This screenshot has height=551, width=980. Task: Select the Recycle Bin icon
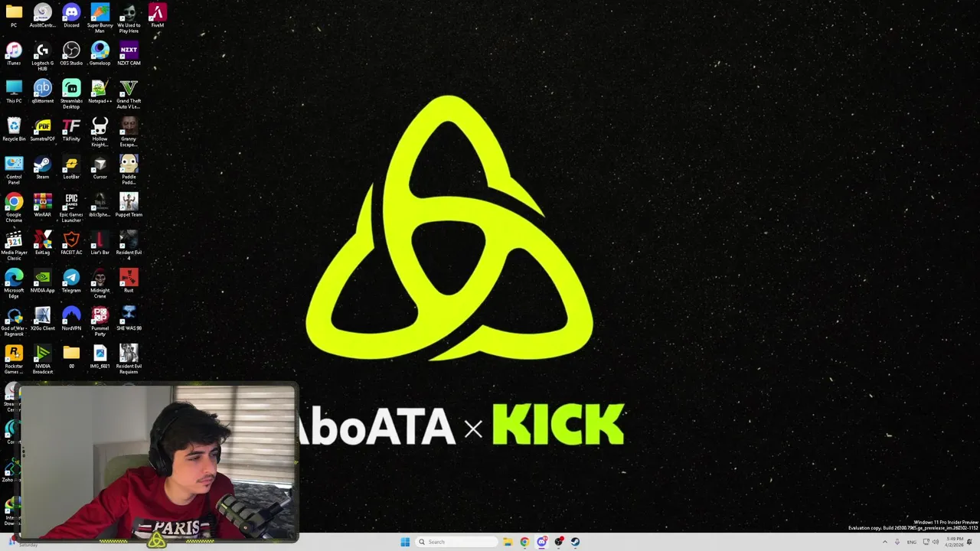14,129
